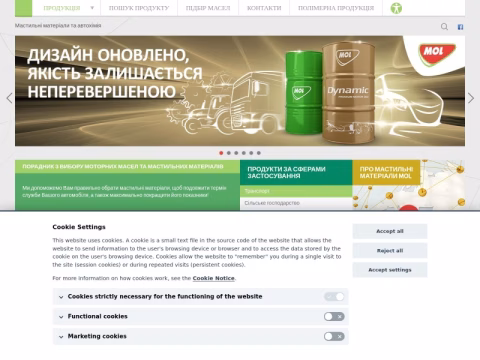
Task: Open the ПРОДУКЦІЯ dropdown arrow
Action: click(x=92, y=8)
